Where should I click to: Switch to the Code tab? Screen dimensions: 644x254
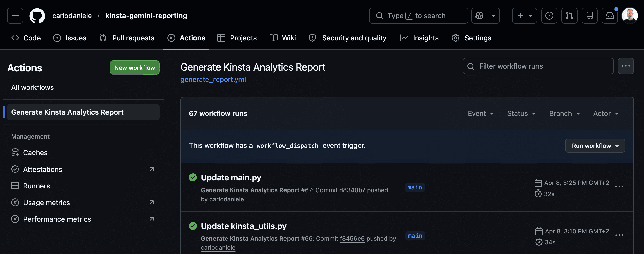(26, 38)
